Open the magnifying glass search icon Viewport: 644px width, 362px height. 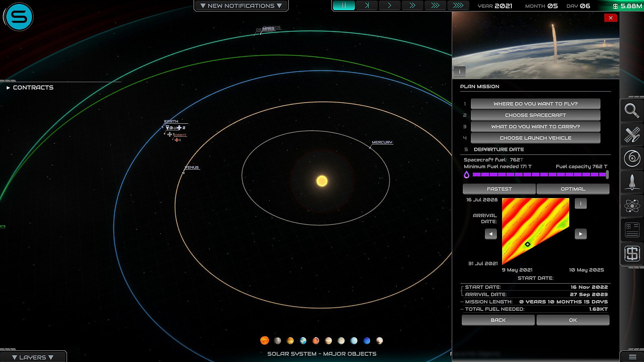(632, 111)
